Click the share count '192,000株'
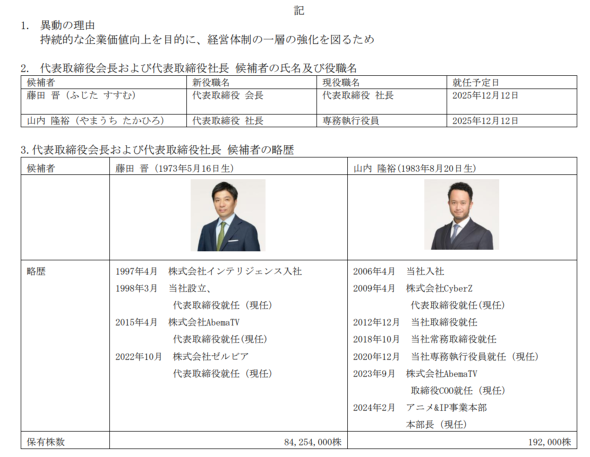Screen dimensions: 590x457 (x=549, y=442)
